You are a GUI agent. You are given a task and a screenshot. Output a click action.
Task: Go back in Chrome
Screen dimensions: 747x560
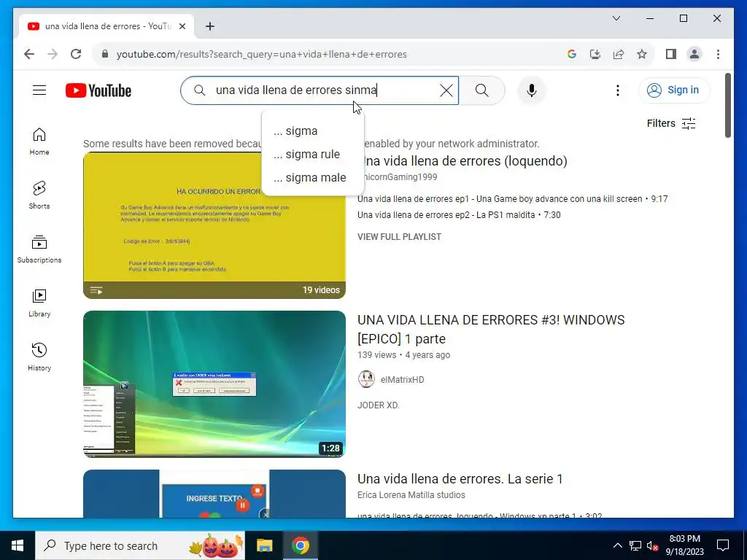(29, 54)
